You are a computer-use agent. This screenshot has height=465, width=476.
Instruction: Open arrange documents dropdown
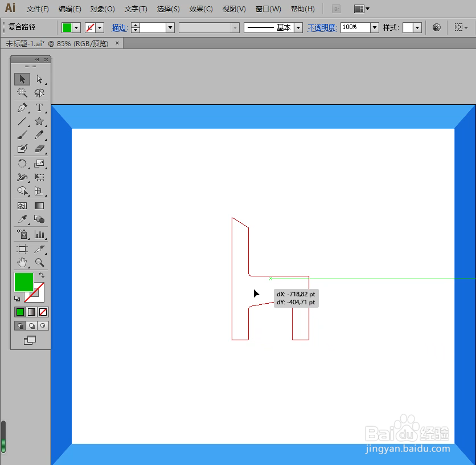362,9
